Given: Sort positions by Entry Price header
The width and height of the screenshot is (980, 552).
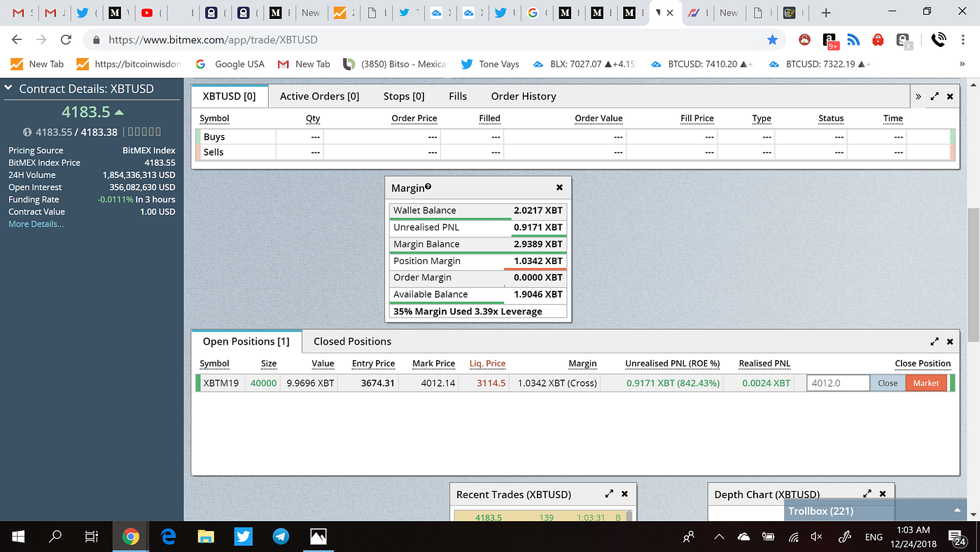Looking at the screenshot, I should tap(373, 364).
